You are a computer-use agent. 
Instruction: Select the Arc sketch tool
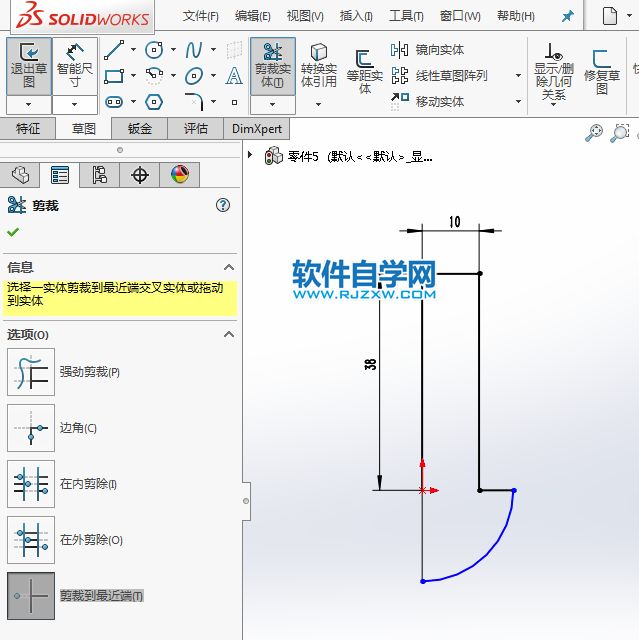[154, 76]
